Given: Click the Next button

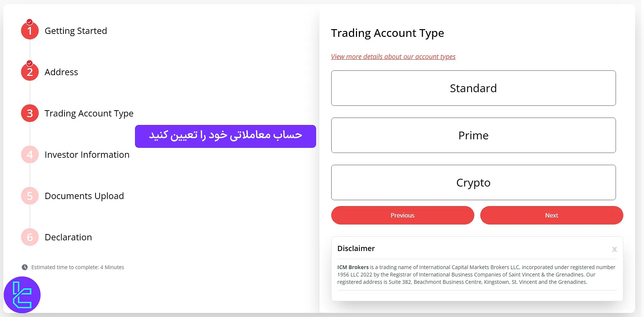Looking at the screenshot, I should [551, 215].
